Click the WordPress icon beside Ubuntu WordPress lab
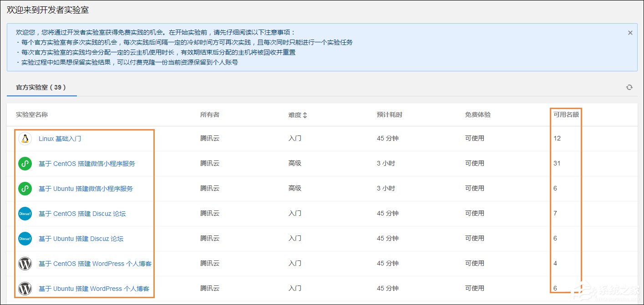 [x=25, y=288]
